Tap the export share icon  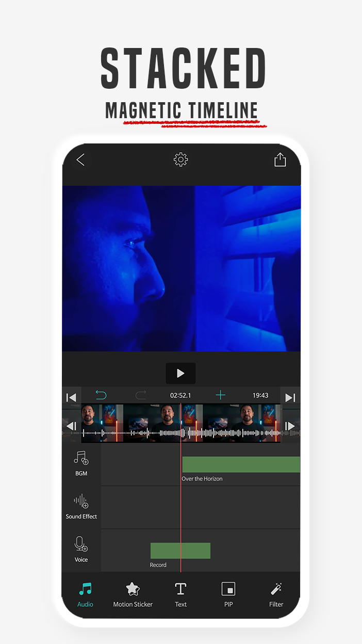[280, 159]
